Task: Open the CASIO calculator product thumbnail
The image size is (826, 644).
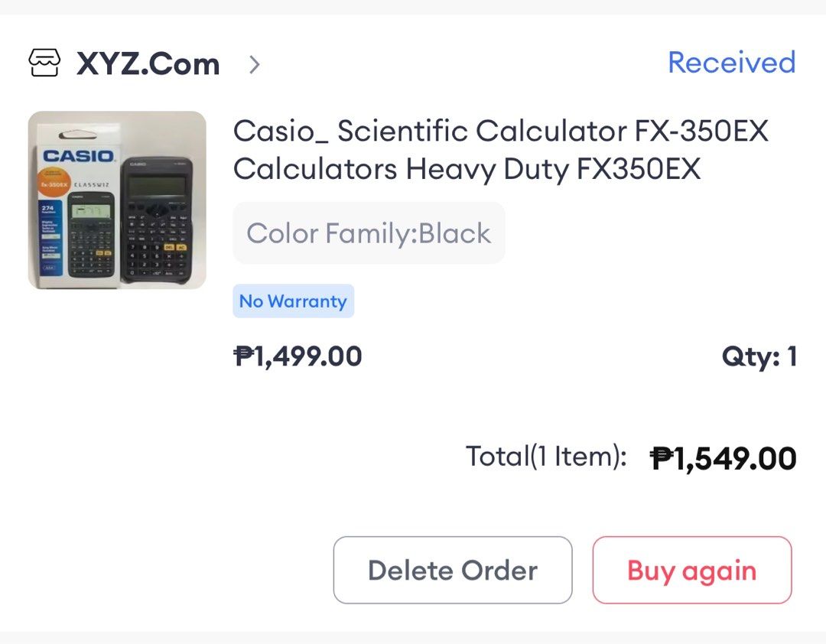Action: click(115, 199)
